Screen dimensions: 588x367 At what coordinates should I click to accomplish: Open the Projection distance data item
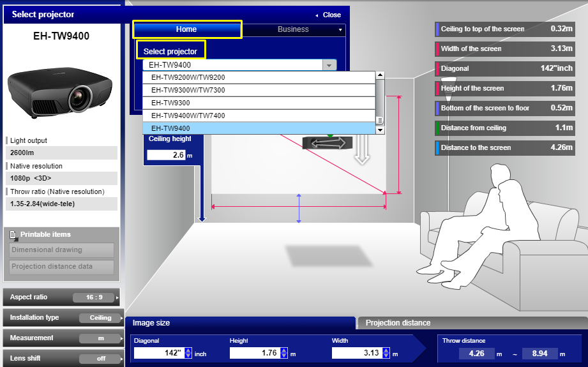pos(61,267)
